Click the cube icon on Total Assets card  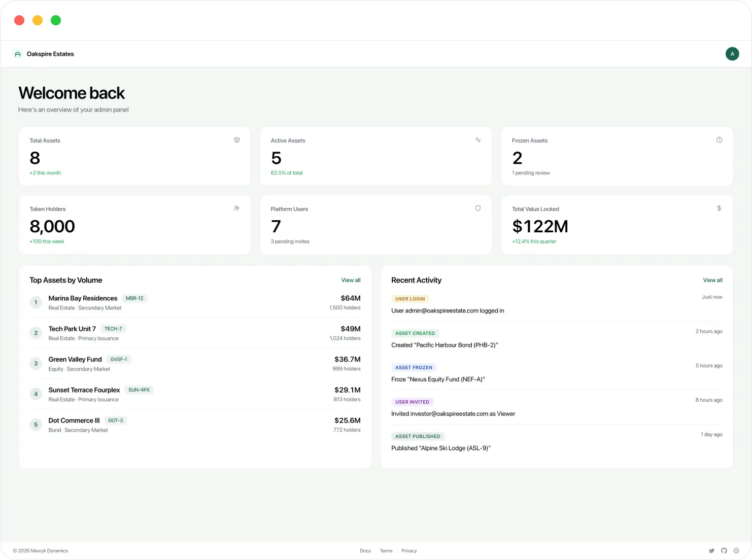237,140
